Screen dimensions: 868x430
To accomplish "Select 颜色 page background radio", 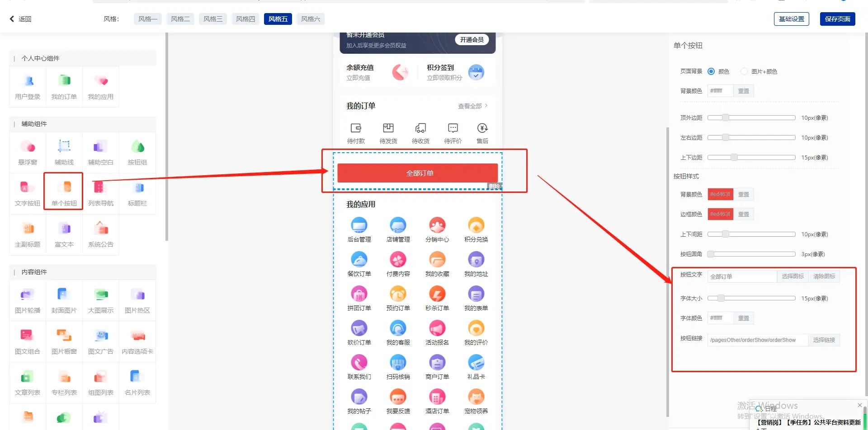I will coord(711,71).
